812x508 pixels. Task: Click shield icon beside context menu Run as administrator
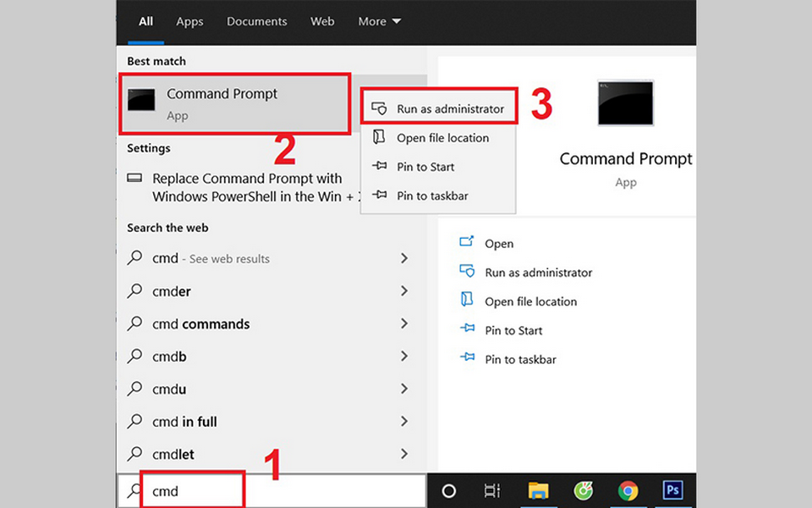pyautogui.click(x=379, y=108)
